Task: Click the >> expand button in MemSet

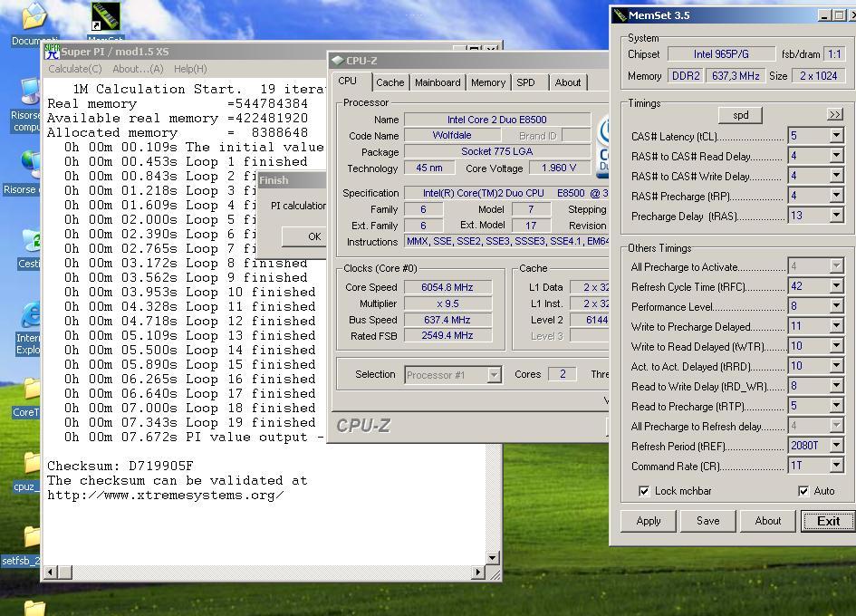Action: [x=834, y=115]
